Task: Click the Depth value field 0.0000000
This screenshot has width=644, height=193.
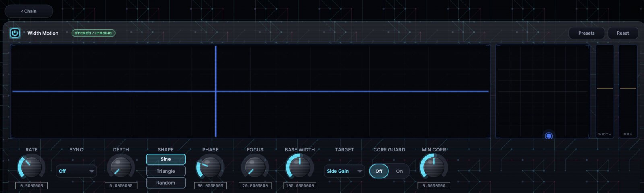Action: point(121,186)
